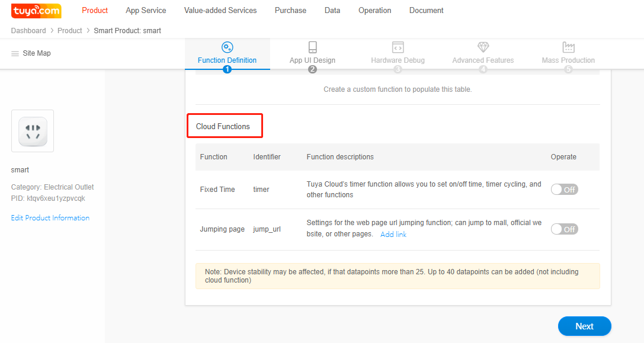Image resolution: width=644 pixels, height=343 pixels.
Task: Click the Next button
Action: point(584,326)
